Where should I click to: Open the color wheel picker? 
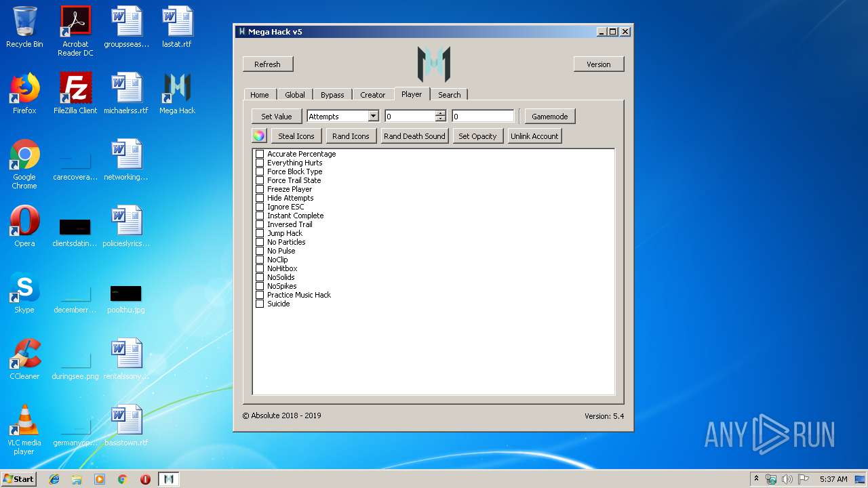tap(259, 136)
